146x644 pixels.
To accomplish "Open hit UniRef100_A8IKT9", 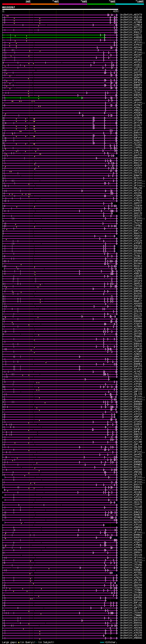I will 131,15.
